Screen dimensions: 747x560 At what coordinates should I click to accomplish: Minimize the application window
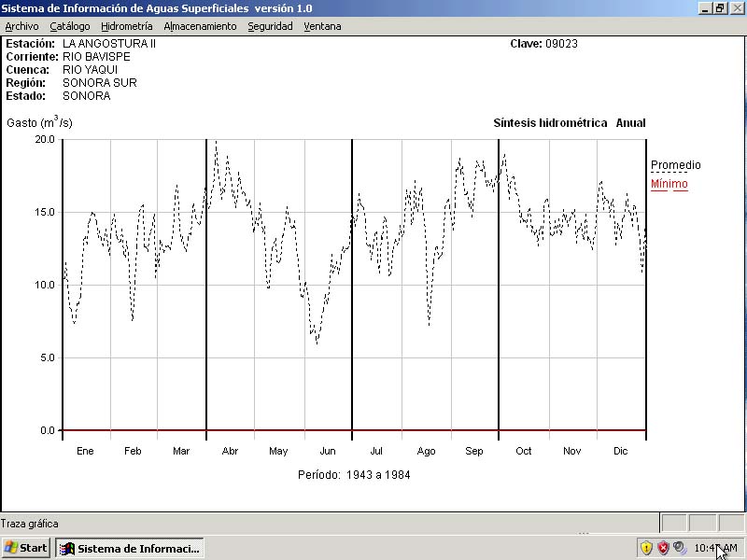click(x=705, y=7)
